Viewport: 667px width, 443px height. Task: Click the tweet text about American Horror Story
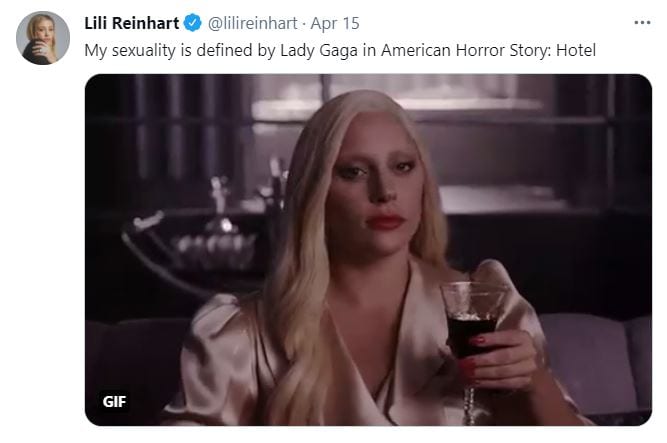340,50
